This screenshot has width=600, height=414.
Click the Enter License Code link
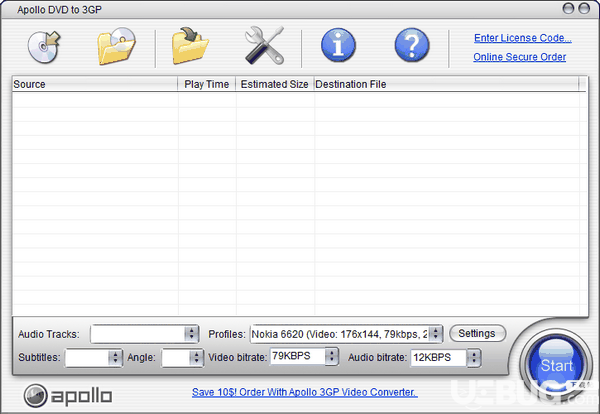(x=522, y=38)
